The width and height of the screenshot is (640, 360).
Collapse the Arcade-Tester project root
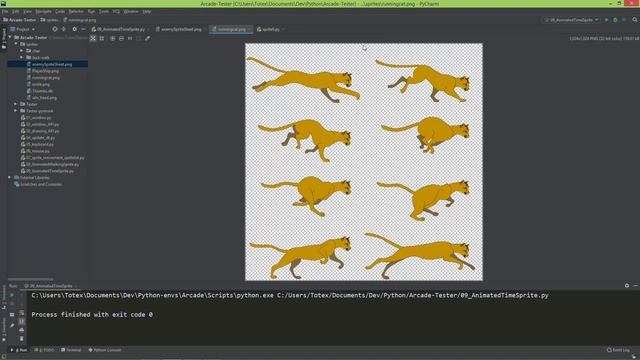coord(10,37)
